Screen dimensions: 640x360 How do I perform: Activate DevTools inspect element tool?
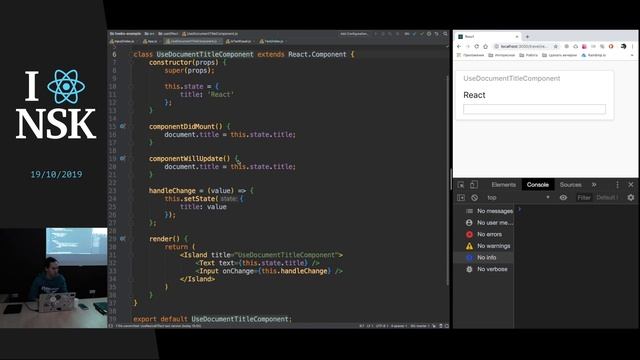(461, 185)
